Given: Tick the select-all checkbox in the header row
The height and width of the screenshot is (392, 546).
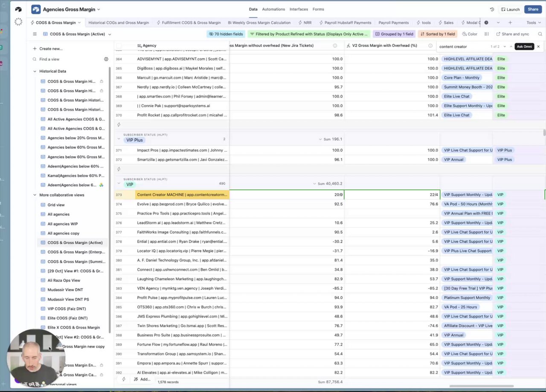Looking at the screenshot, I should (119, 46).
